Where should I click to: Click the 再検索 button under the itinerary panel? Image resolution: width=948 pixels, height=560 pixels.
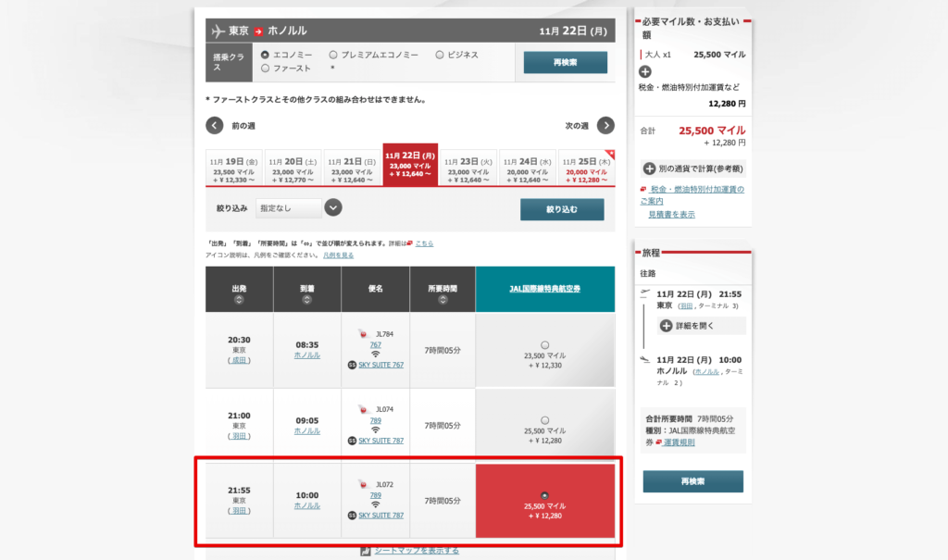click(x=692, y=481)
